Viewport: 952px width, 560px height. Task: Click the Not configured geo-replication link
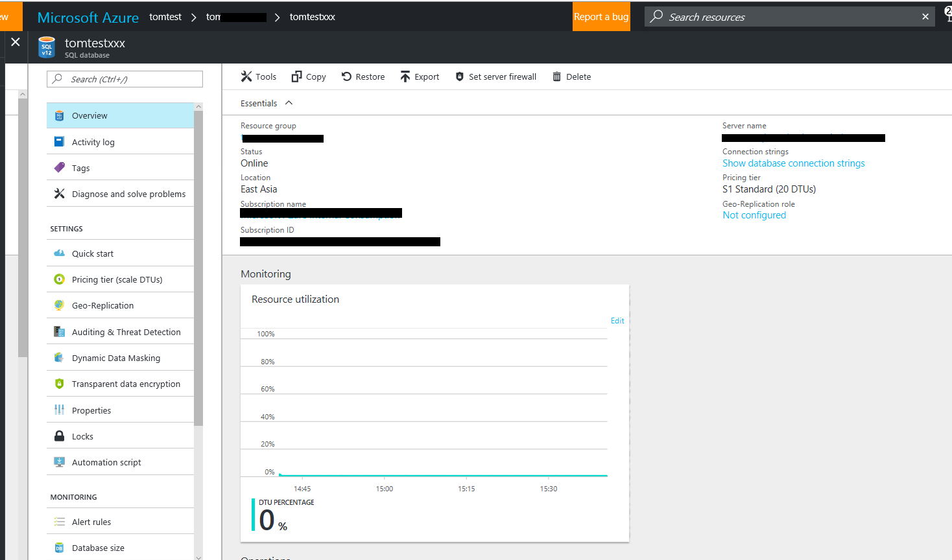pos(754,215)
